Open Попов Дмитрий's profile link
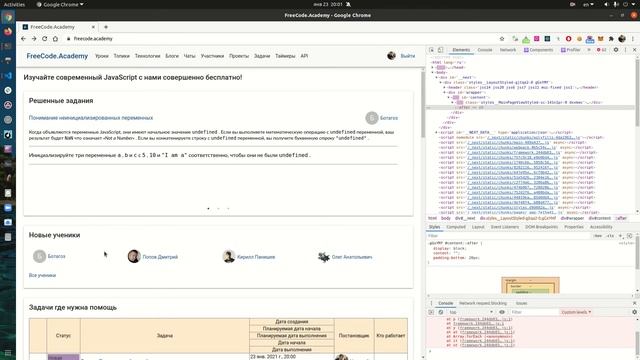The width and height of the screenshot is (640, 360). 160,257
